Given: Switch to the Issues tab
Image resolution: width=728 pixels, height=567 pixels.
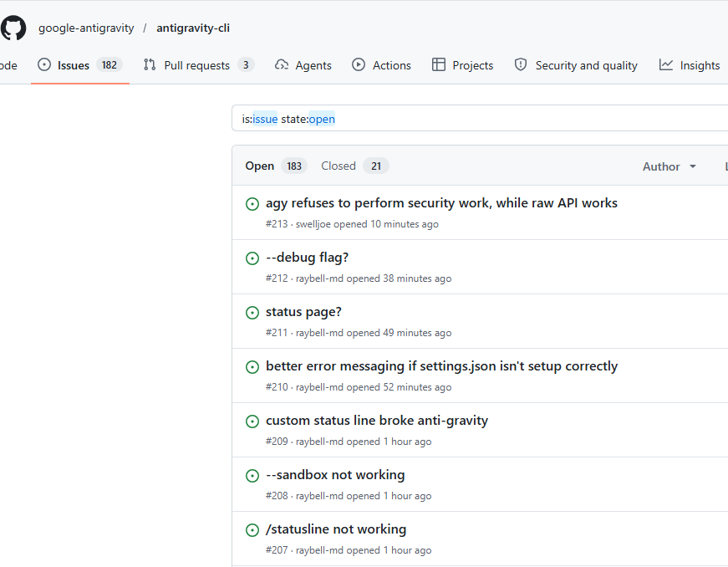Looking at the screenshot, I should [80, 65].
